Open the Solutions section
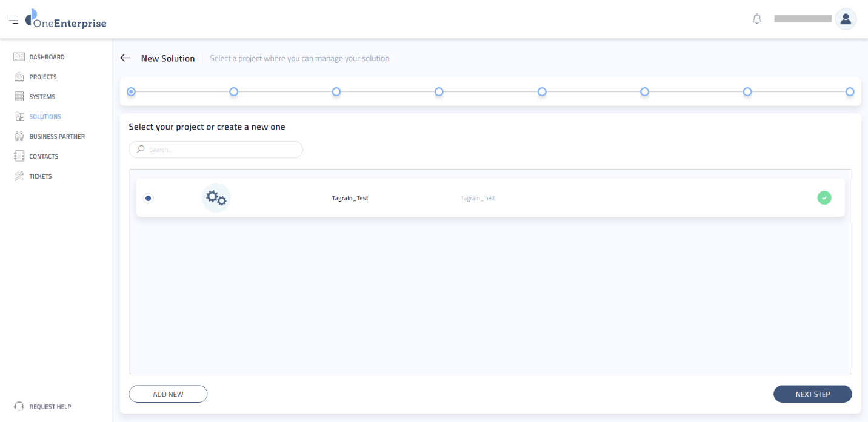868x422 pixels. (x=45, y=116)
